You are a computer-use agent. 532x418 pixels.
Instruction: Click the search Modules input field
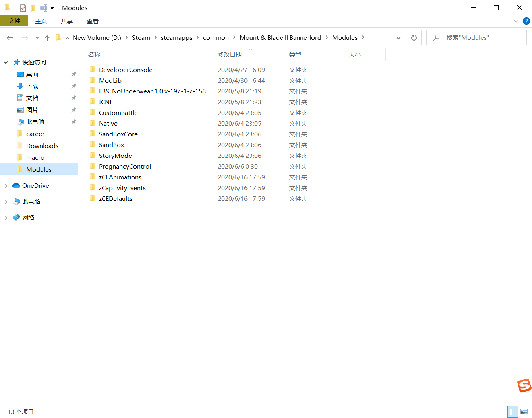(x=476, y=38)
